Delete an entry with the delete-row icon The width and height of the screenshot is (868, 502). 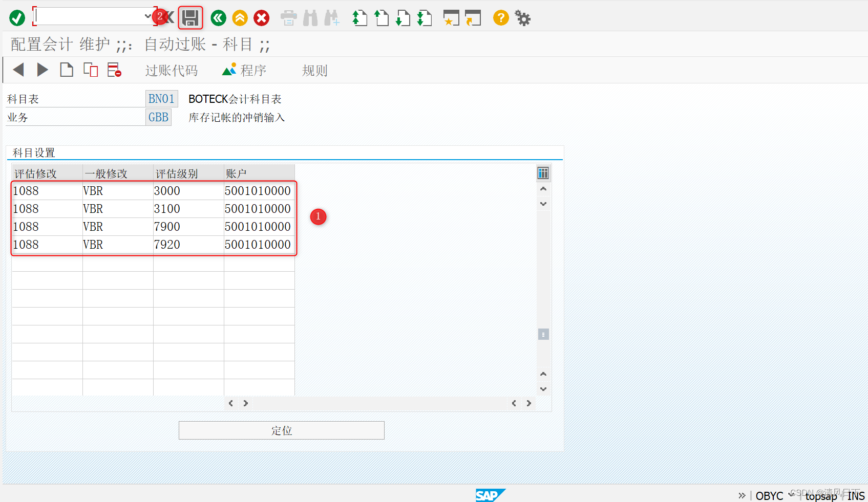click(x=114, y=70)
